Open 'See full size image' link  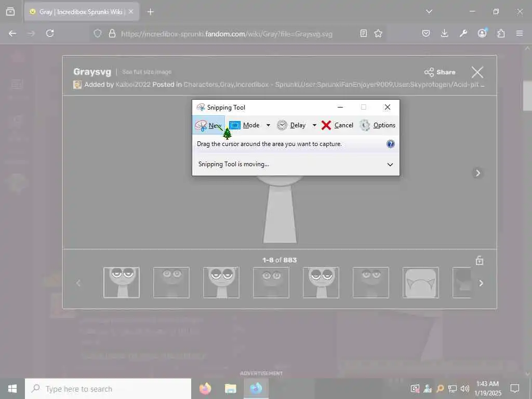(x=147, y=72)
